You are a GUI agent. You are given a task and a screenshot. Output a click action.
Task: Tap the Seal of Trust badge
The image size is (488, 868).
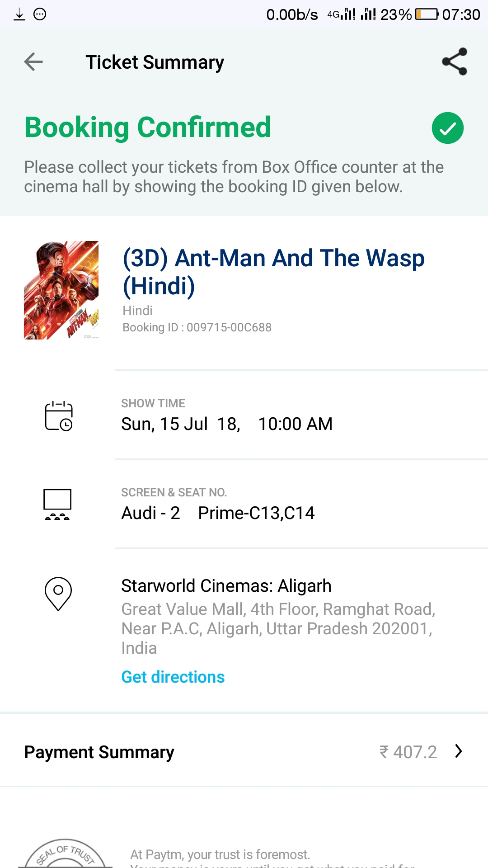tap(65, 854)
